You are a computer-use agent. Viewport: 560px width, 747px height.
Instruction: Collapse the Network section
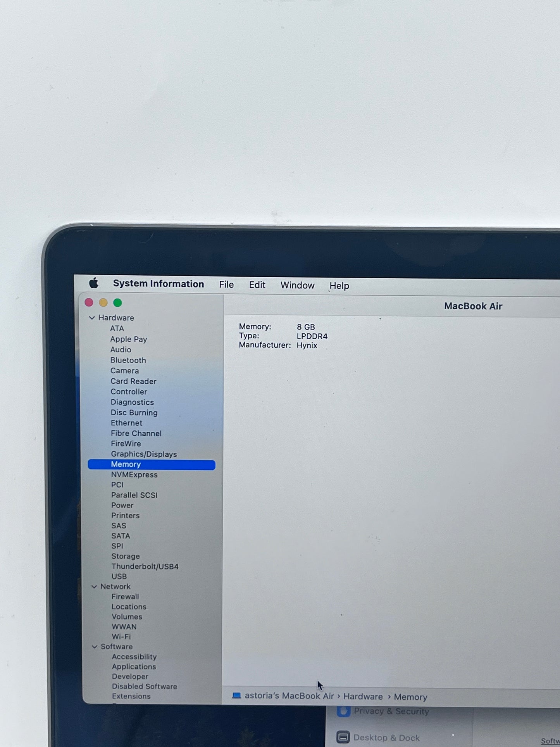click(94, 587)
